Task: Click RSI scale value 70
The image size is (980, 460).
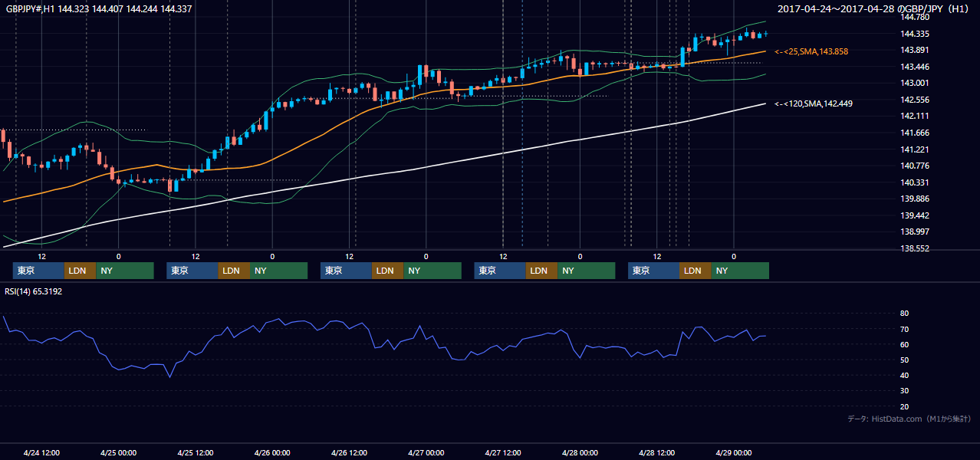Action: tap(905, 329)
